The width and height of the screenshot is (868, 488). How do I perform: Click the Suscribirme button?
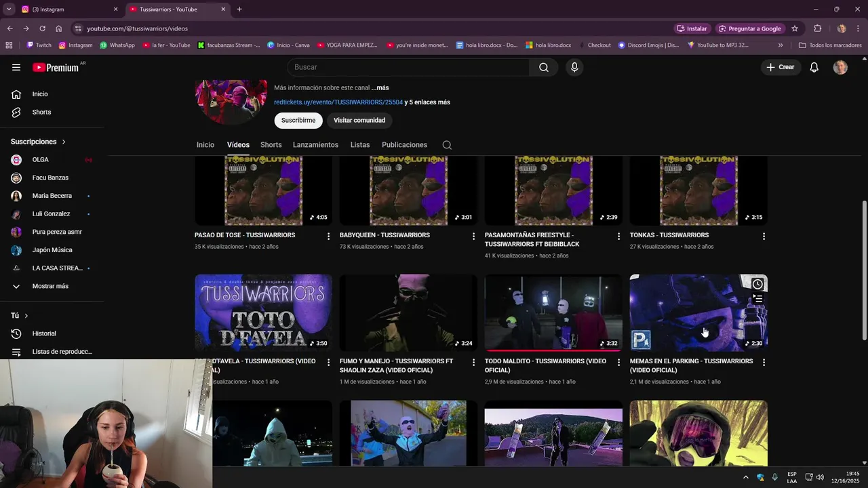(x=298, y=121)
